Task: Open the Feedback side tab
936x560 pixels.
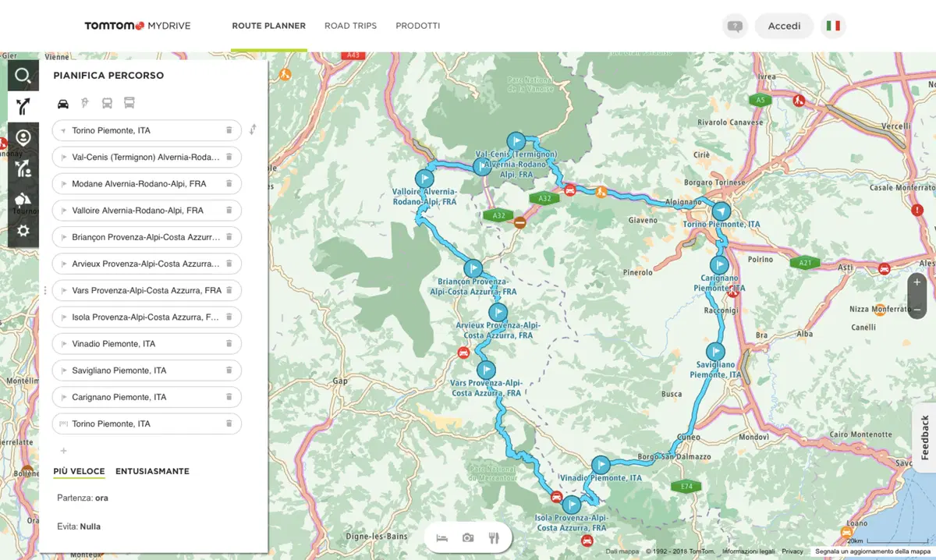Action: [x=924, y=438]
